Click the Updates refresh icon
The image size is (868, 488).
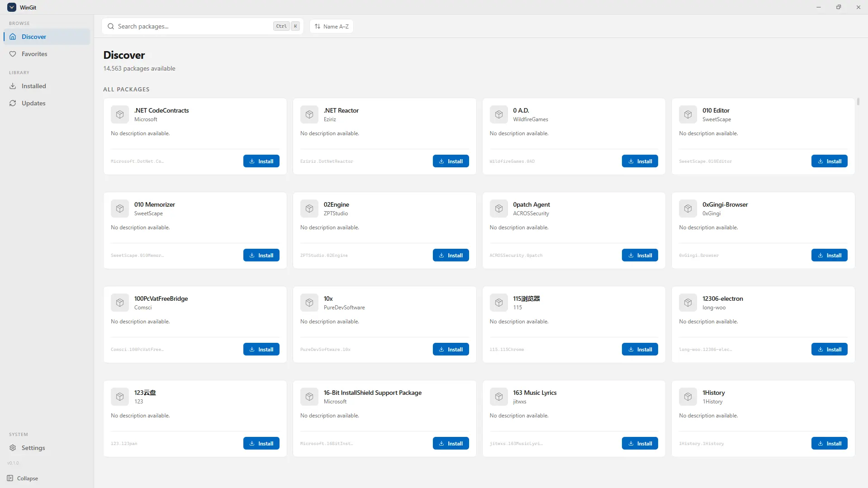tap(13, 103)
